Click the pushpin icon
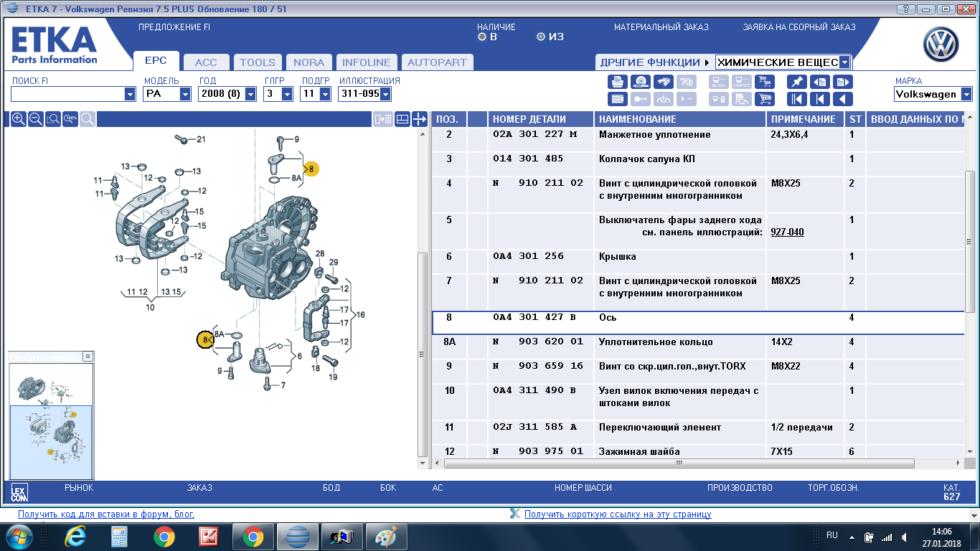The height and width of the screenshot is (551, 980). click(x=796, y=82)
